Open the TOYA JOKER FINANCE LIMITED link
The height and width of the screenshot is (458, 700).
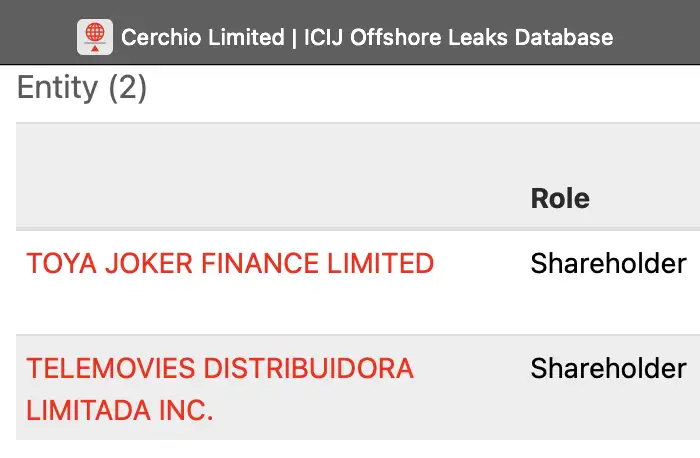click(x=230, y=263)
